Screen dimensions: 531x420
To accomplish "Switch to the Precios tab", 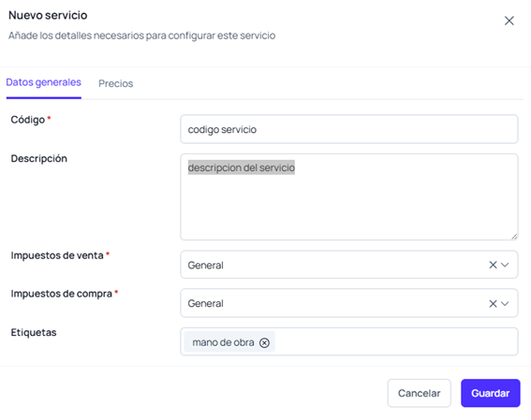I will pos(116,83).
